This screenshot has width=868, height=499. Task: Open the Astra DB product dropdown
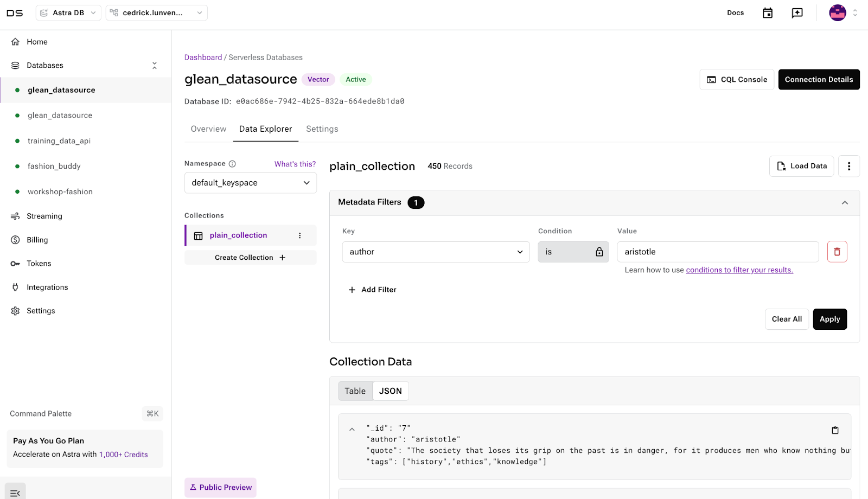point(68,12)
